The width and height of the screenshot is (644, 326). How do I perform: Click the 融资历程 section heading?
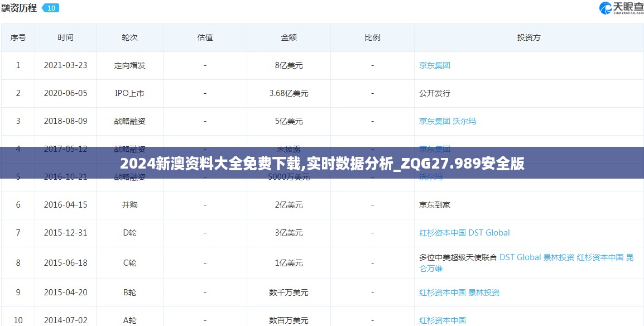pos(20,8)
